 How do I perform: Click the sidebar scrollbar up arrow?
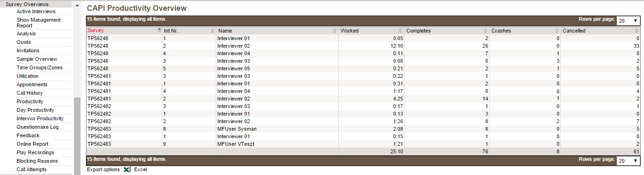(x=77, y=5)
